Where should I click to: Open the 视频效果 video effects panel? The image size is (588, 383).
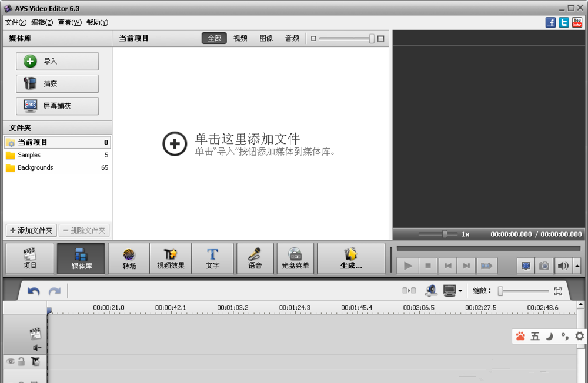pyautogui.click(x=170, y=258)
